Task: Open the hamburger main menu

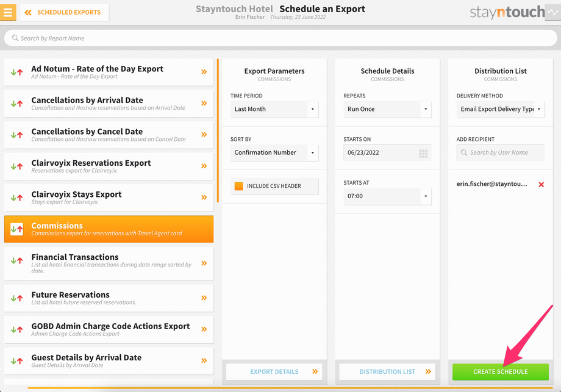Action: 8,12
